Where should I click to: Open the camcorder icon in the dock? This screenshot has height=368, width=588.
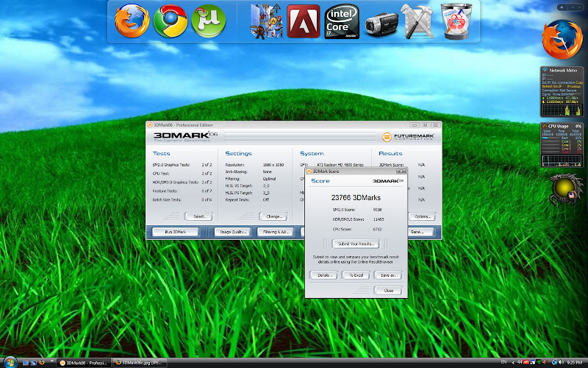point(381,21)
